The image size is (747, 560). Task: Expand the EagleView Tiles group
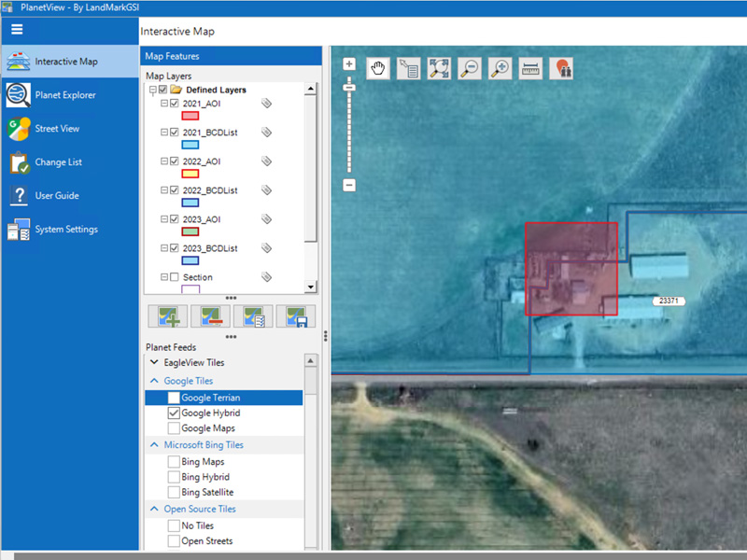click(154, 362)
